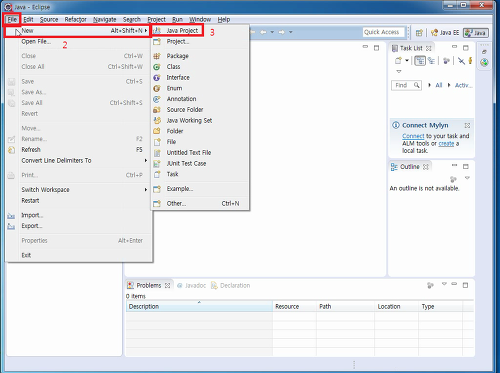Select Folder icon entry in submenu
The image size is (500, 373).
[200, 131]
